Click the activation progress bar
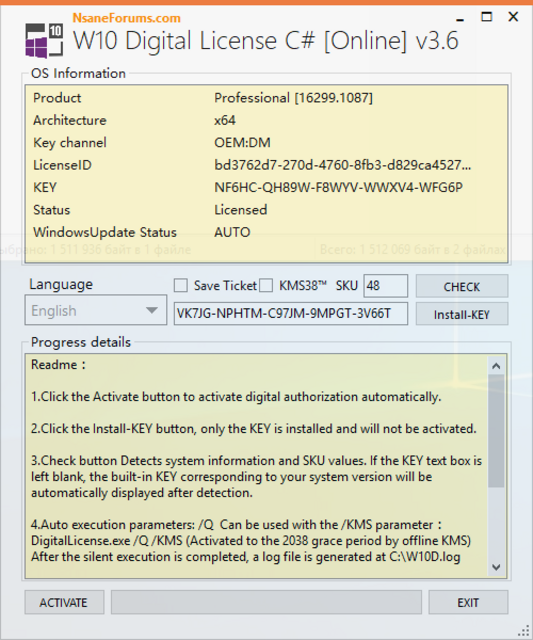 tap(266, 602)
